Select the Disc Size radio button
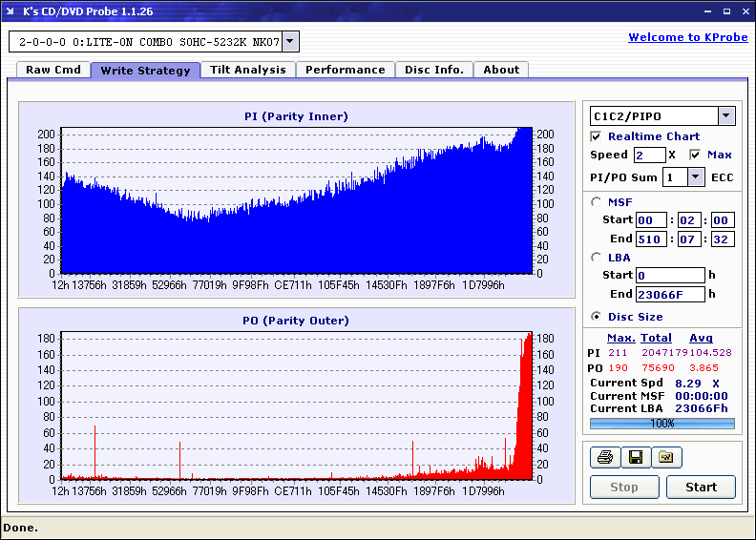This screenshot has height=540, width=756. (597, 317)
